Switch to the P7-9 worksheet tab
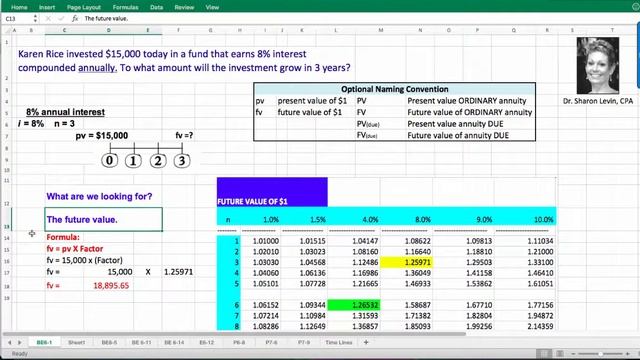Image resolution: width=640 pixels, height=360 pixels. tap(304, 342)
